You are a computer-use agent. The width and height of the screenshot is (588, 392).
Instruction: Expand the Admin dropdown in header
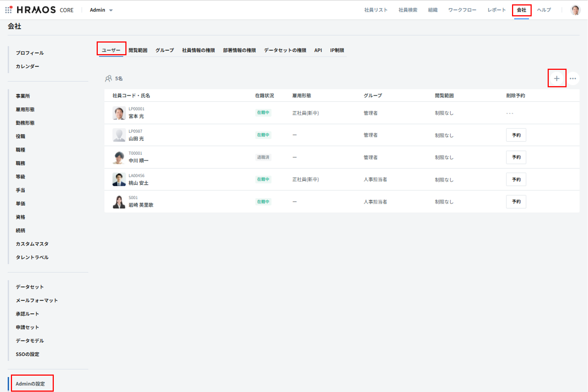point(101,10)
